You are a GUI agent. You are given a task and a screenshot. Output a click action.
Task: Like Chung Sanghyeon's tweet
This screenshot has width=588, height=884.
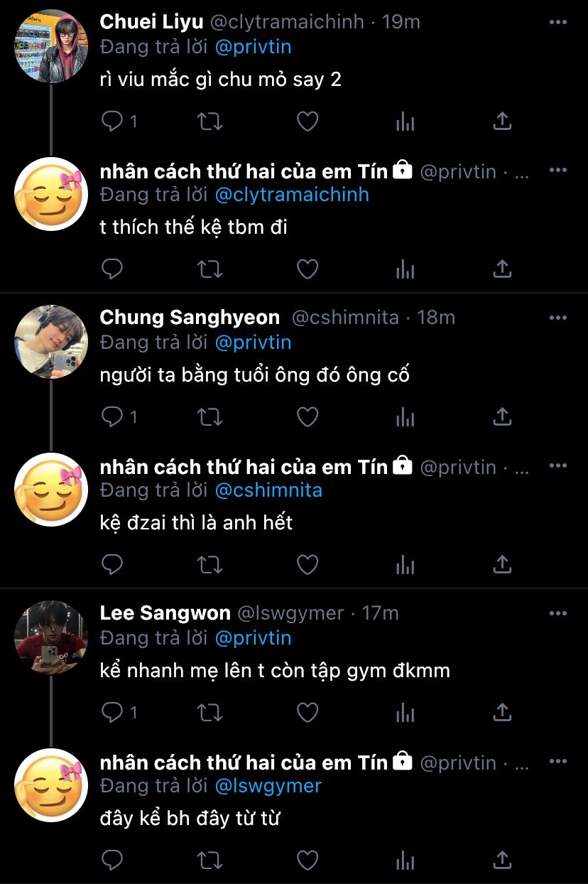(307, 417)
